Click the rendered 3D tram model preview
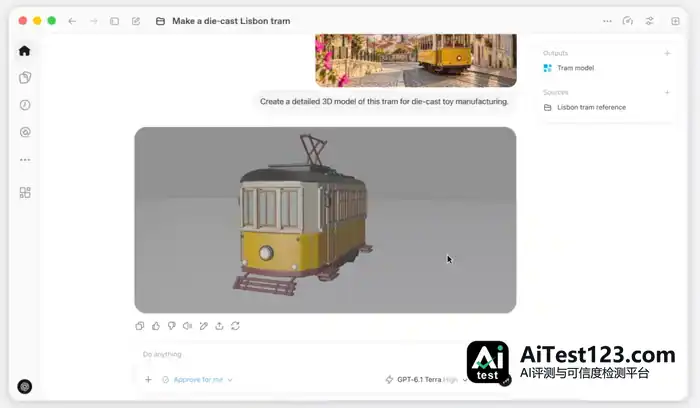 click(x=325, y=220)
